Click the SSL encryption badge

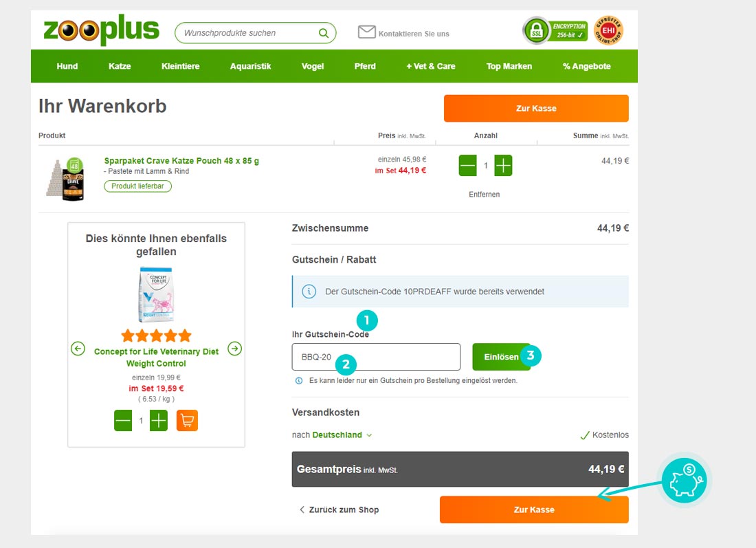coord(555,31)
